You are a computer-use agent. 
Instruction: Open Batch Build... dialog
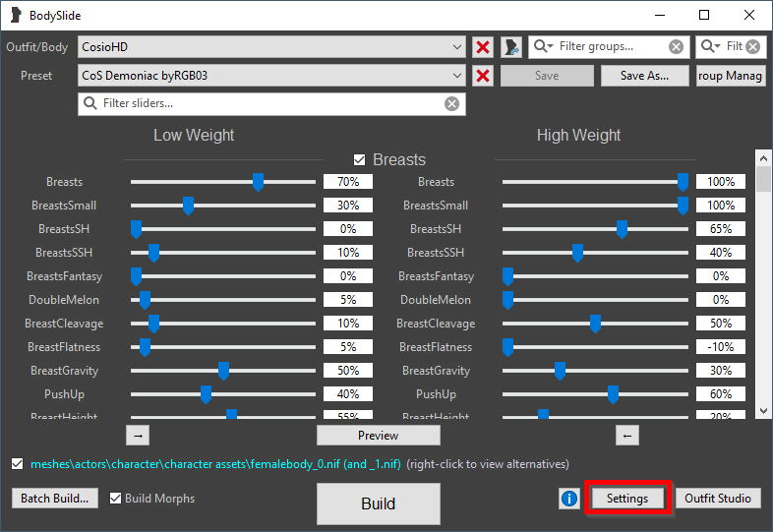click(55, 499)
